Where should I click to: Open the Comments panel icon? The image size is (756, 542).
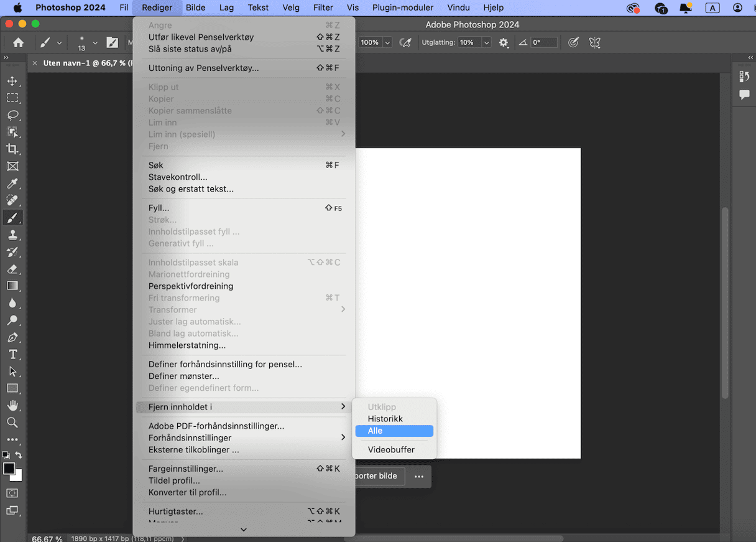(744, 95)
